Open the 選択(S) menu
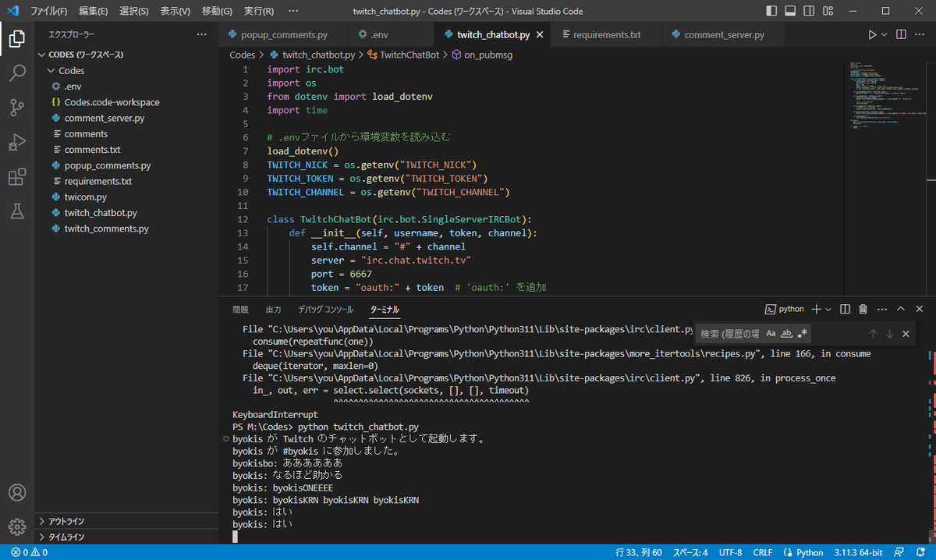 [x=134, y=11]
